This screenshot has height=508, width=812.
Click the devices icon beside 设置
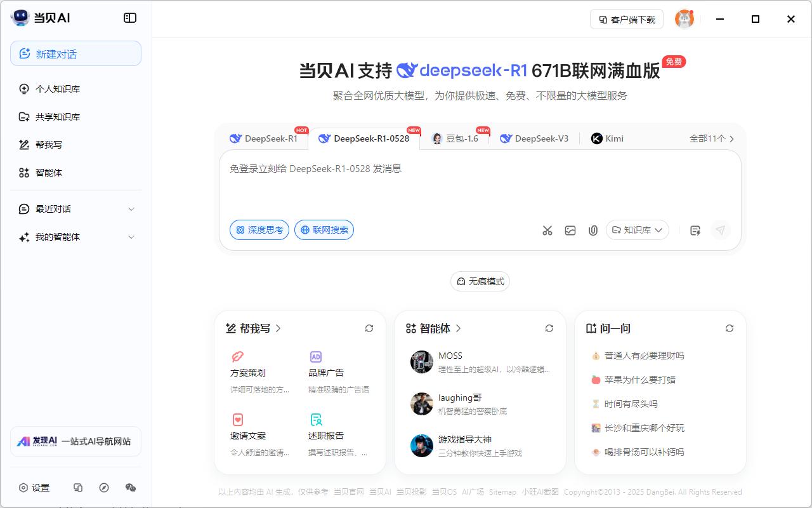(78, 488)
